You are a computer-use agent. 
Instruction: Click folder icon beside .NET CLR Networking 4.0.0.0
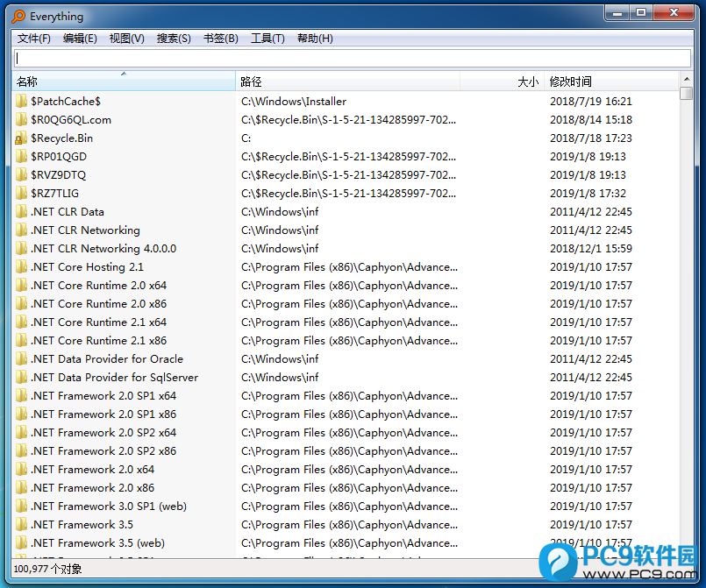coord(21,248)
